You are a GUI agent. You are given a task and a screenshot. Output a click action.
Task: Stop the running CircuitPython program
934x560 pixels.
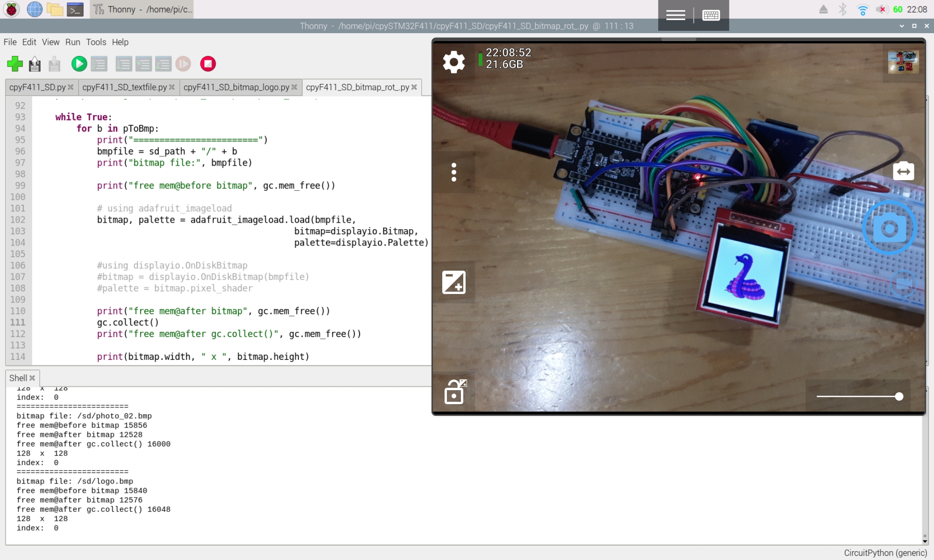pyautogui.click(x=209, y=64)
